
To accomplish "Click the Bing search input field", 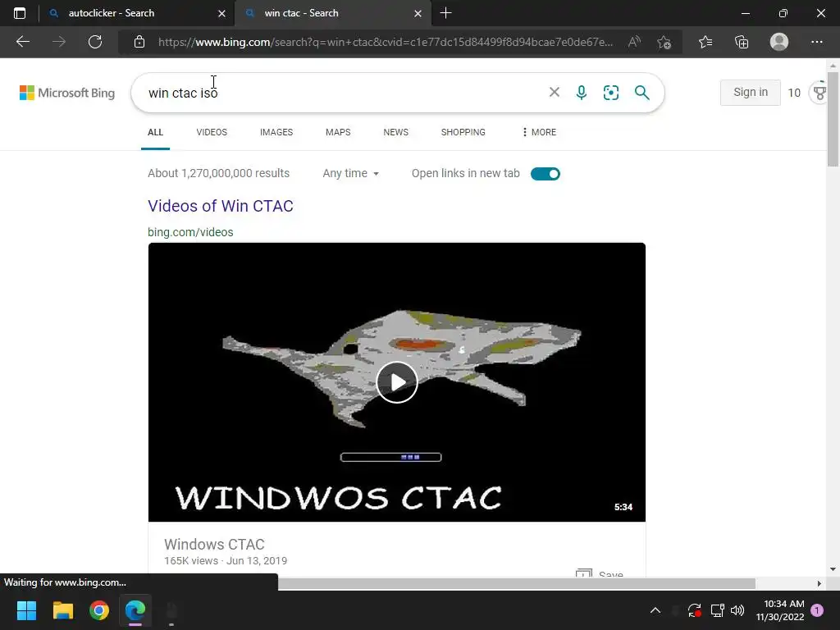I will tap(343, 93).
